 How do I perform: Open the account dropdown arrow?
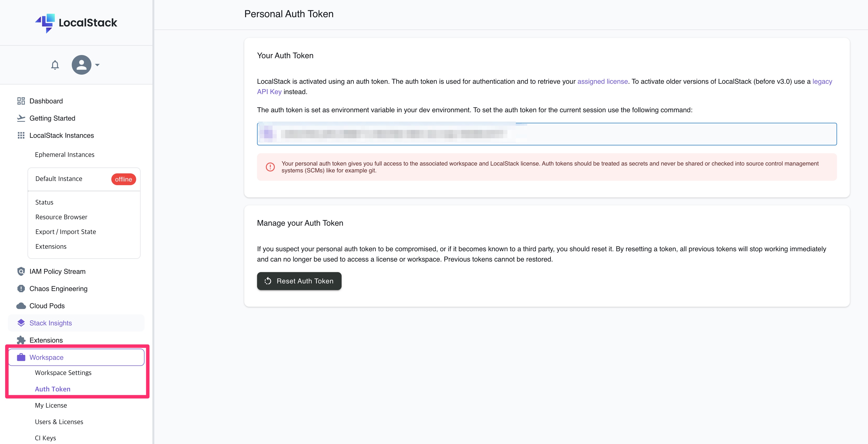tap(97, 65)
